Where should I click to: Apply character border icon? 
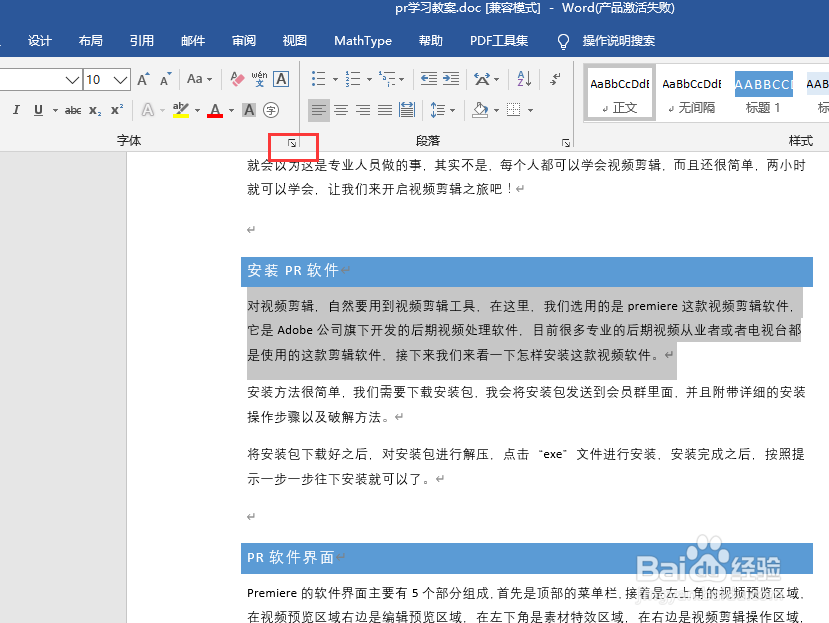[281, 79]
